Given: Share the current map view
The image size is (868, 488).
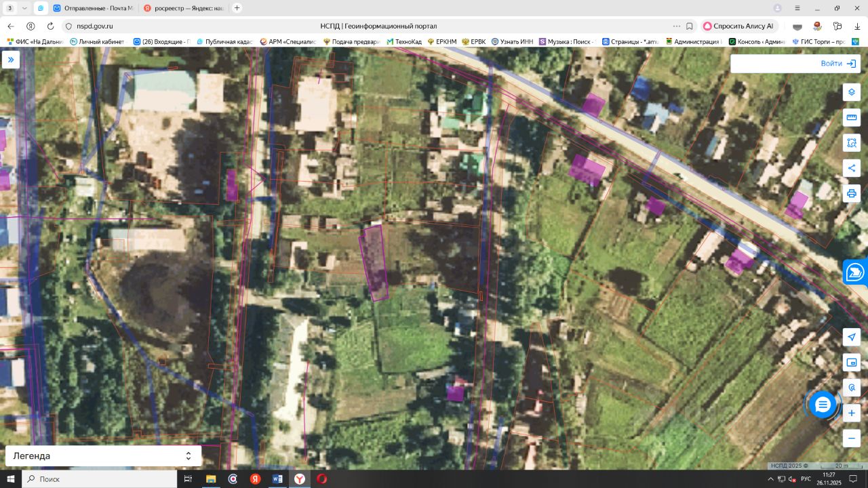Looking at the screenshot, I should pyautogui.click(x=852, y=168).
